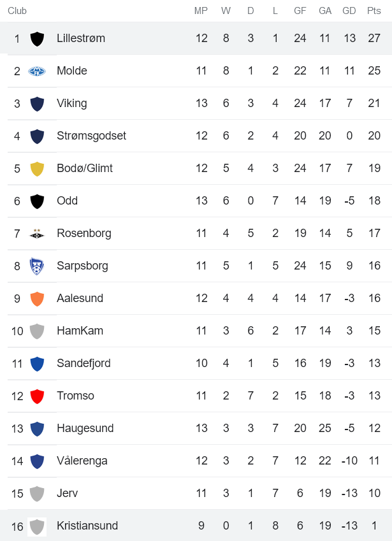Image resolution: width=392 pixels, height=541 pixels.
Task: Select the Aalesund orange badge
Action: [x=37, y=298]
